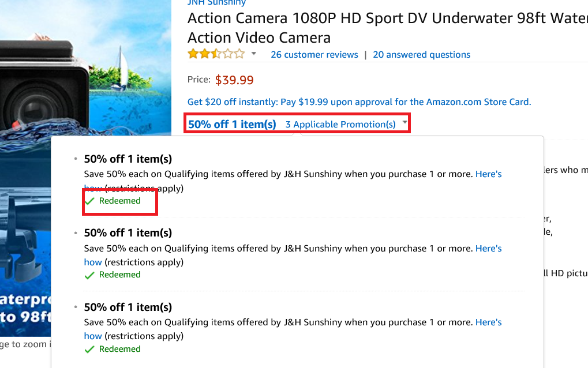Click the Amazon.com Store Card $20 off offer

(x=359, y=102)
